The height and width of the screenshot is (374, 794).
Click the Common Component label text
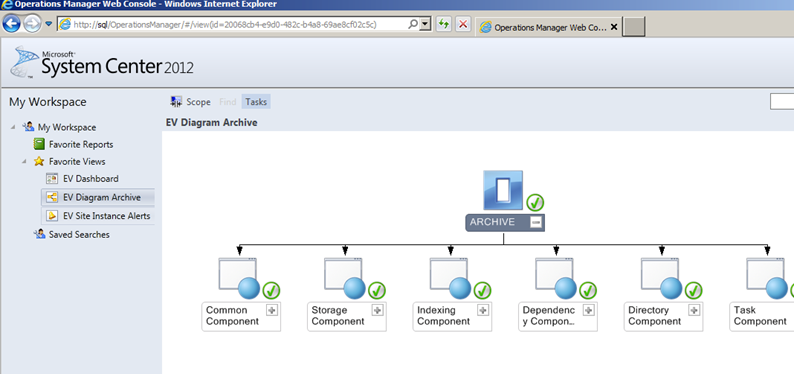(x=232, y=316)
